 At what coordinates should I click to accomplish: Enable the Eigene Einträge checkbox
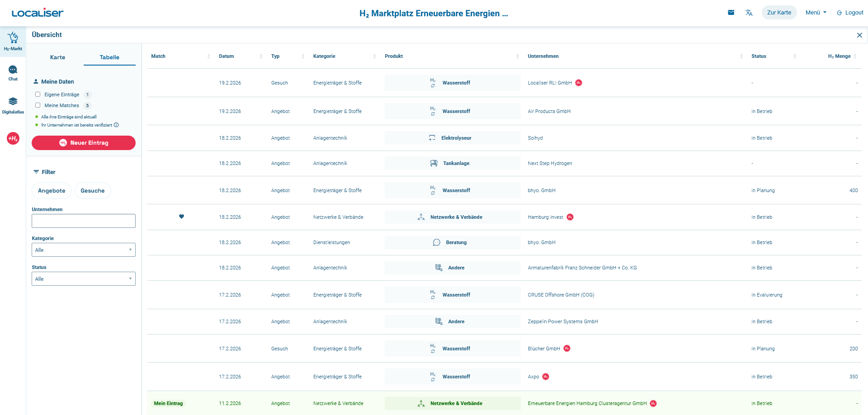click(x=38, y=94)
